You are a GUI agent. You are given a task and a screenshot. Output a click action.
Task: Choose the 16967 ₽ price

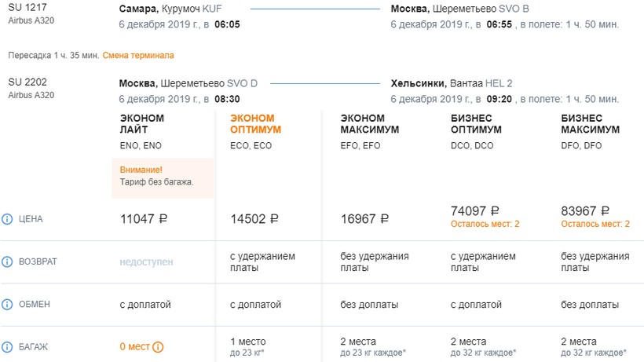(365, 219)
